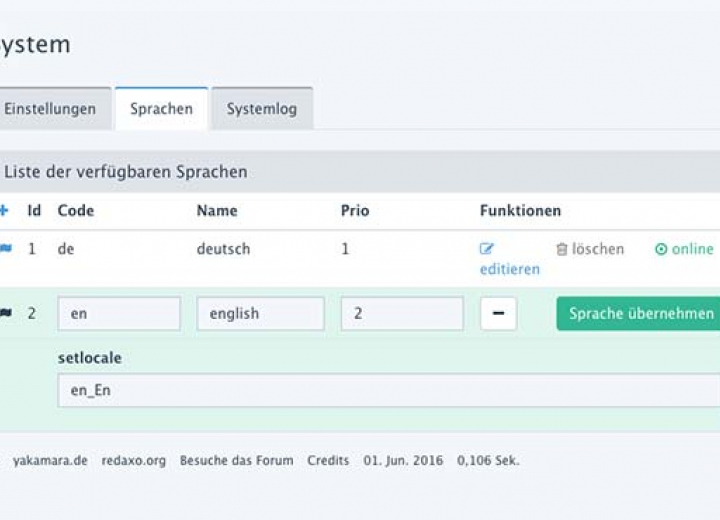Click the name cell 'deutsch'
The width and height of the screenshot is (720, 520).
point(223,249)
